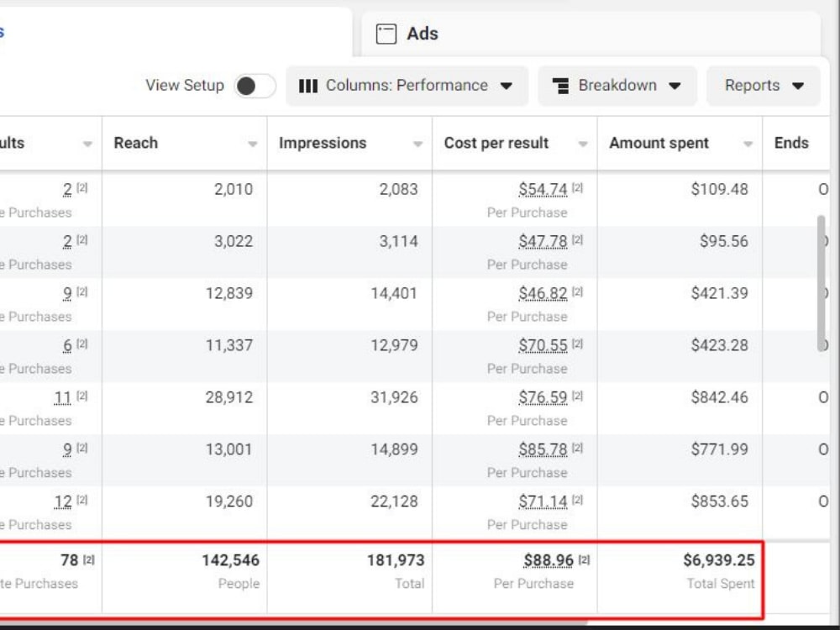The height and width of the screenshot is (630, 840).
Task: Click footnote marker next to $88.96
Action: 584,559
